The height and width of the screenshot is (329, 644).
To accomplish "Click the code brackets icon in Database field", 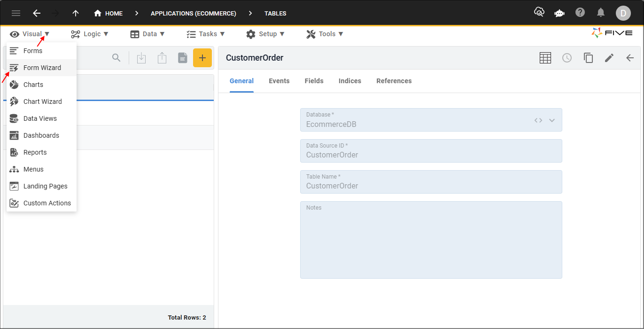I will pyautogui.click(x=538, y=120).
